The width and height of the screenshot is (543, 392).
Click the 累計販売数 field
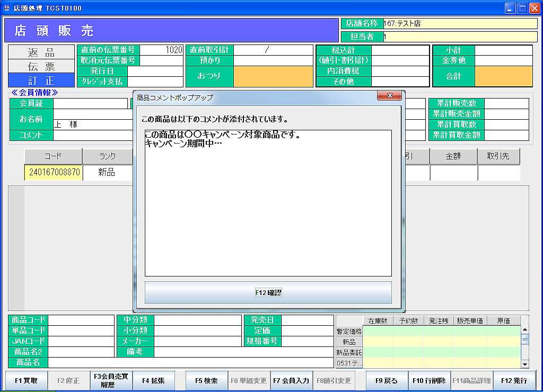pyautogui.click(x=506, y=103)
